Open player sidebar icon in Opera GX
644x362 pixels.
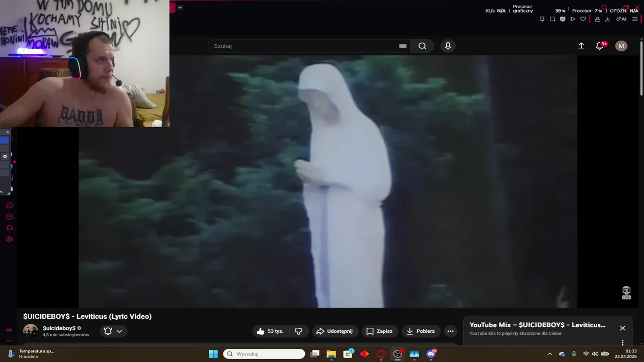(9, 205)
